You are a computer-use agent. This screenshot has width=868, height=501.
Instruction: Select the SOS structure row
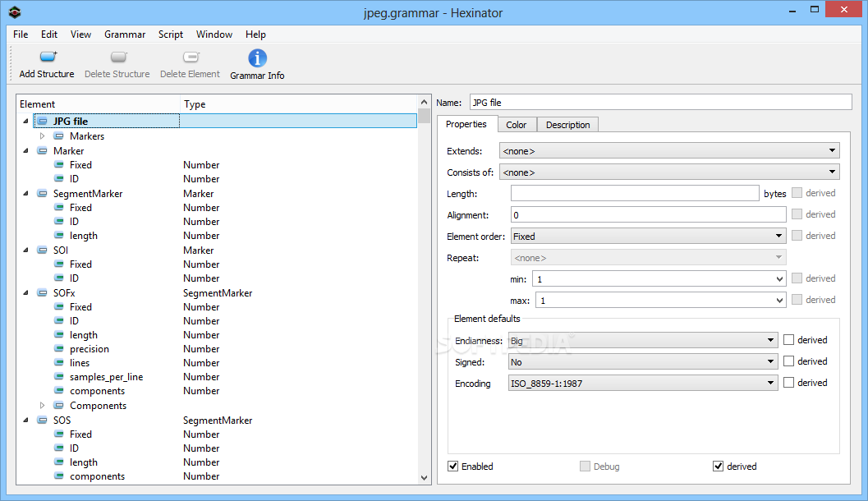pyautogui.click(x=217, y=421)
